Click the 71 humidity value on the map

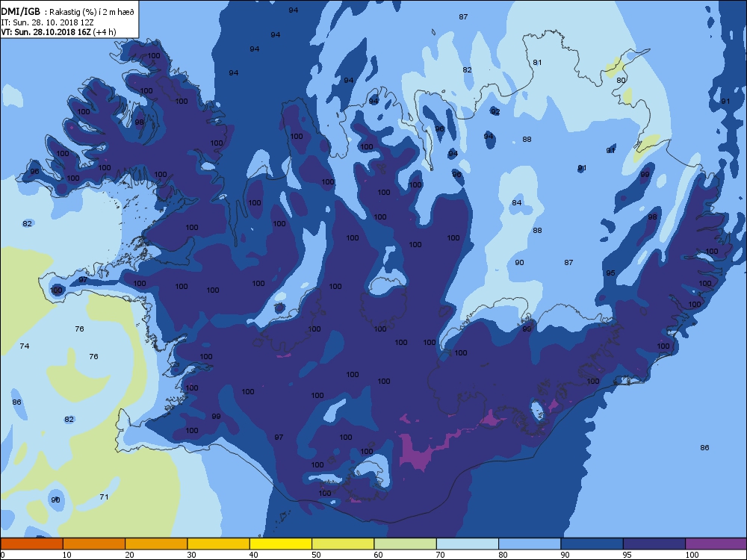[104, 497]
